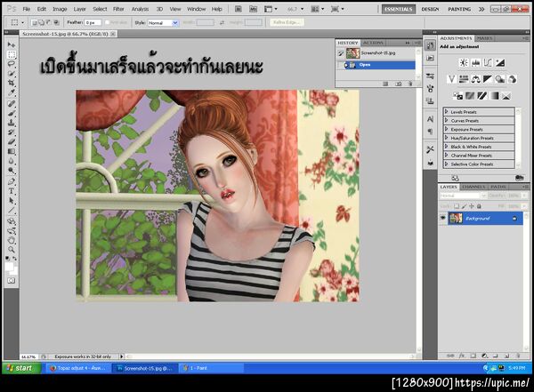Expand Channel Mixer Presets list
534x392 pixels.
447,156
